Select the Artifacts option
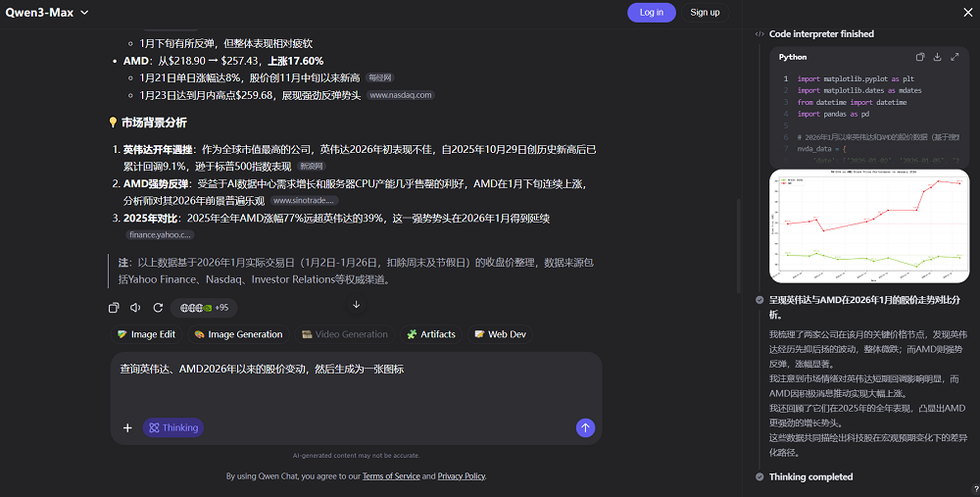The image size is (980, 497). pos(431,334)
